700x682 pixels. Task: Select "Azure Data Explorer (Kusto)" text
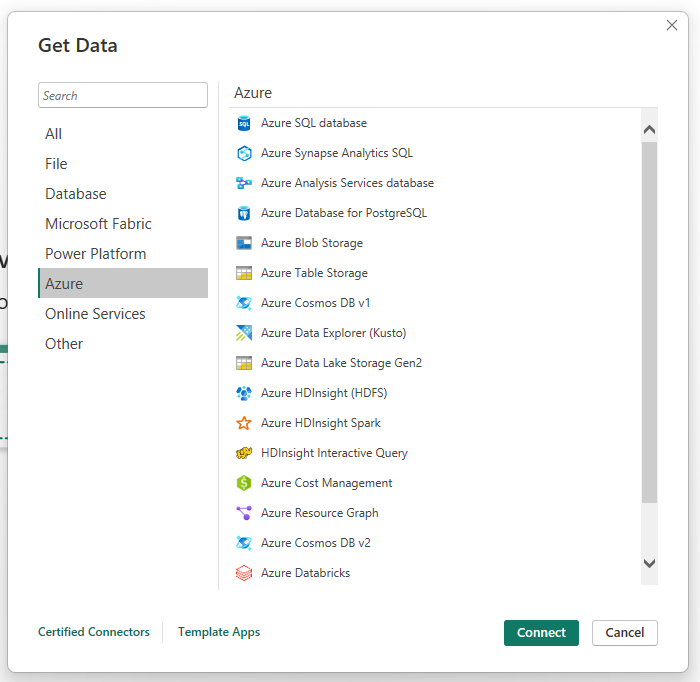333,333
